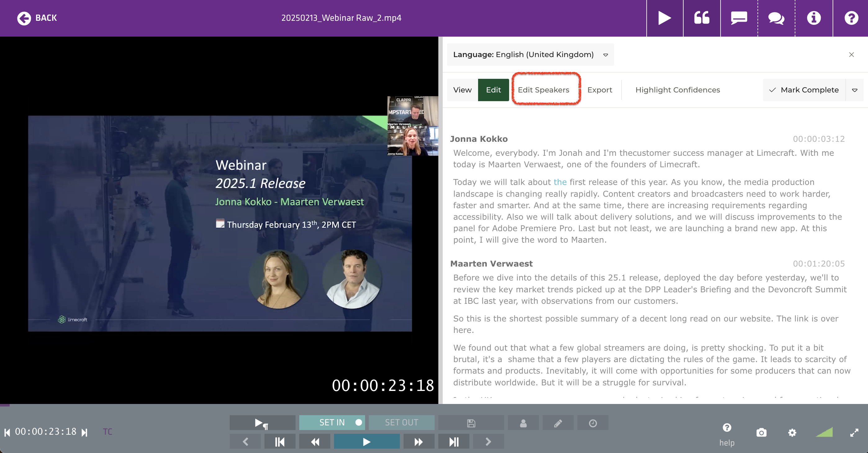
Task: Toggle TC timecode display mode
Action: (107, 432)
